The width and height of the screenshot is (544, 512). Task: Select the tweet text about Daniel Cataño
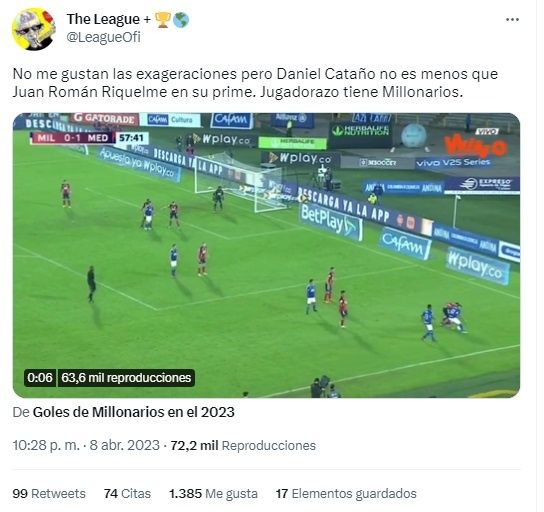255,83
